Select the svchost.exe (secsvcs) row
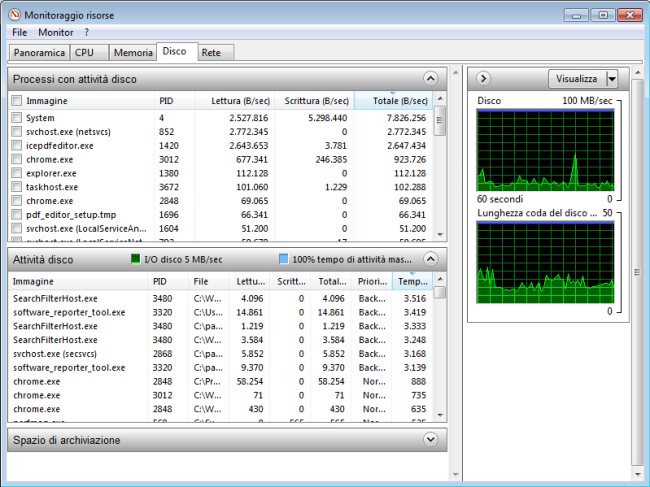 coord(220,354)
